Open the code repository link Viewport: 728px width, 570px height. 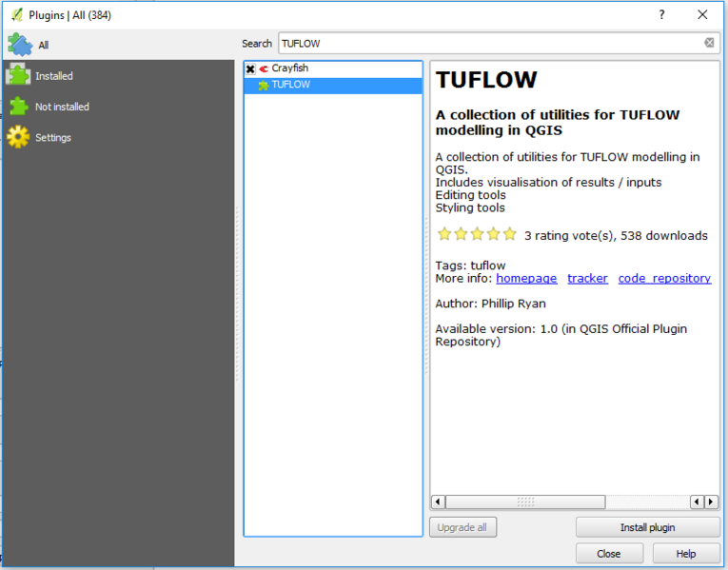[664, 279]
